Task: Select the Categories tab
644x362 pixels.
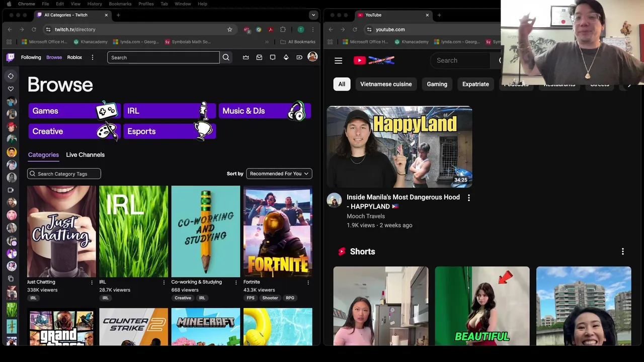Action: 43,155
